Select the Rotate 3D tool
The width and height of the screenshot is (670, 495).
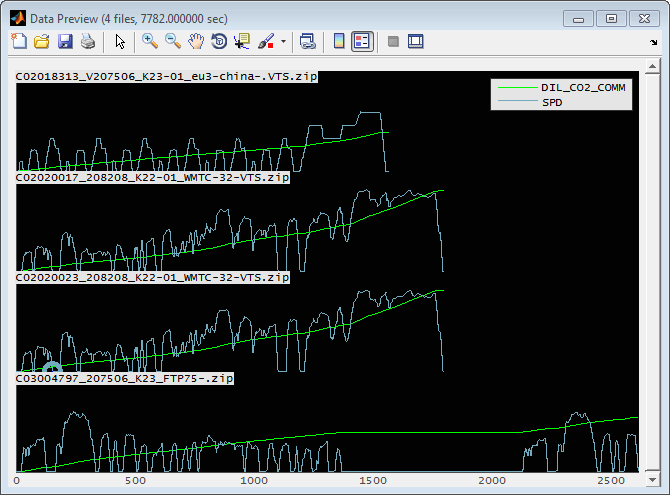pos(219,41)
